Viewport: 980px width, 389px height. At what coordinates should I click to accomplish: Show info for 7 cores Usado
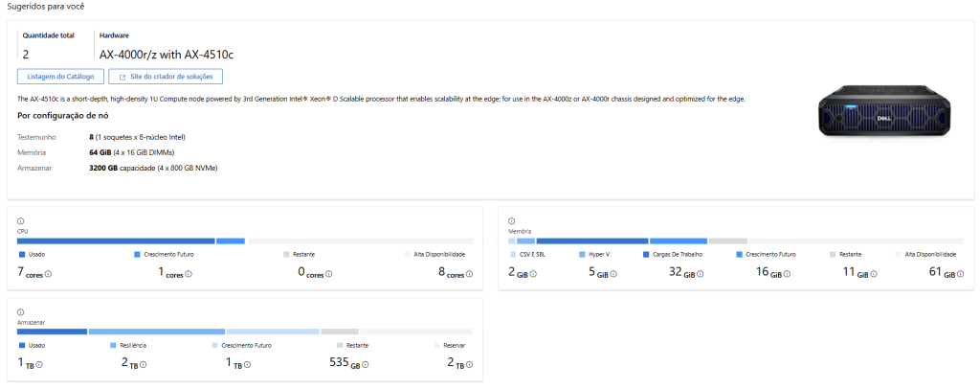48,273
